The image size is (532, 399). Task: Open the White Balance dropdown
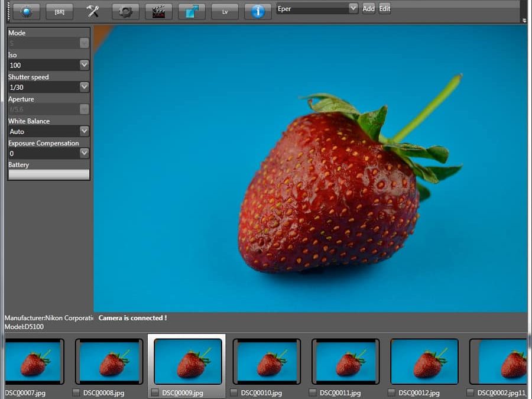[x=84, y=131]
